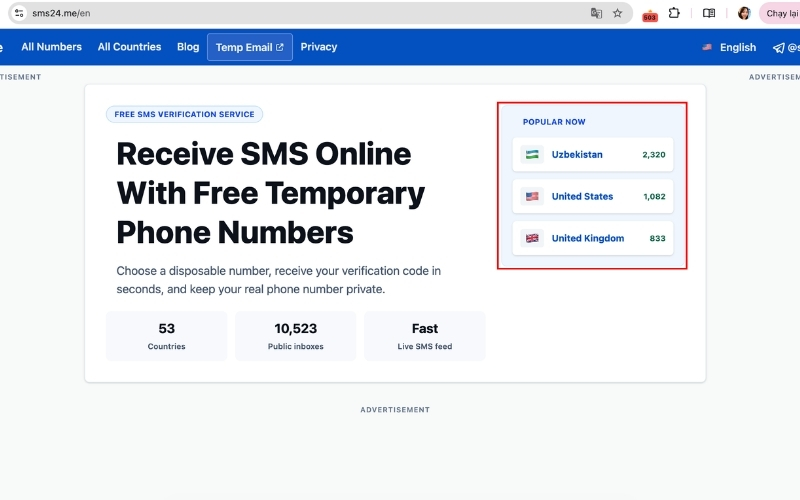
Task: Click the 833 count for United Kingdom
Action: (657, 238)
